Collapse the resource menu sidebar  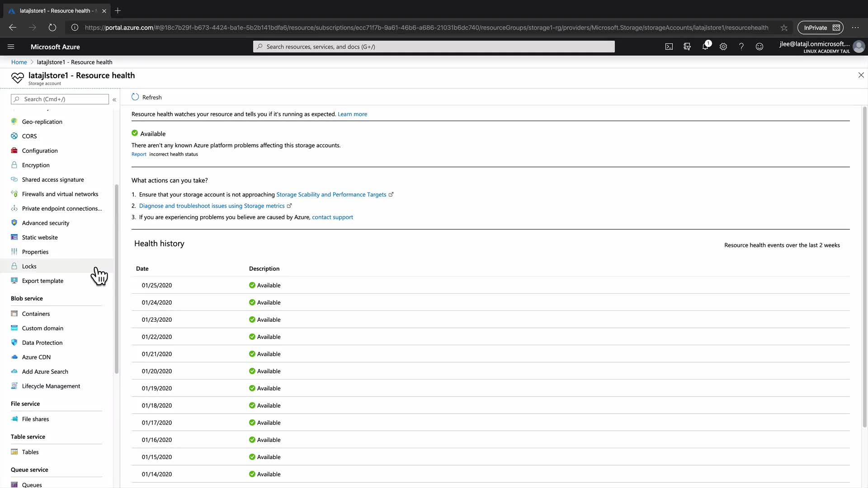click(x=114, y=99)
